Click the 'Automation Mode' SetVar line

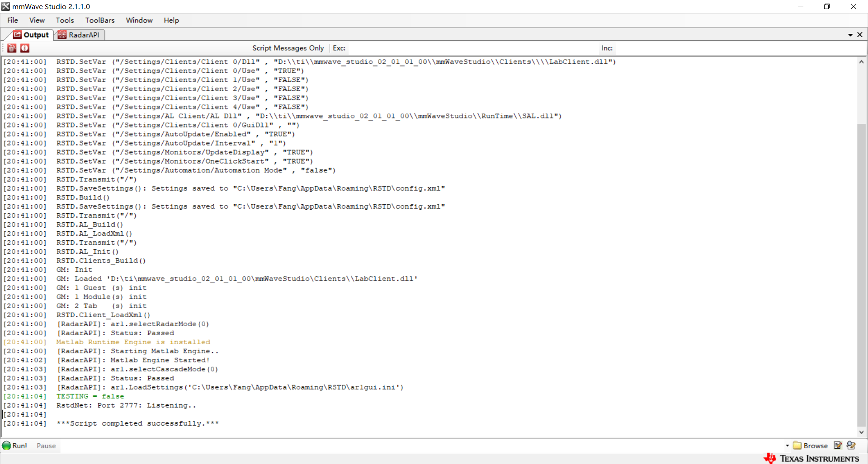pos(196,170)
